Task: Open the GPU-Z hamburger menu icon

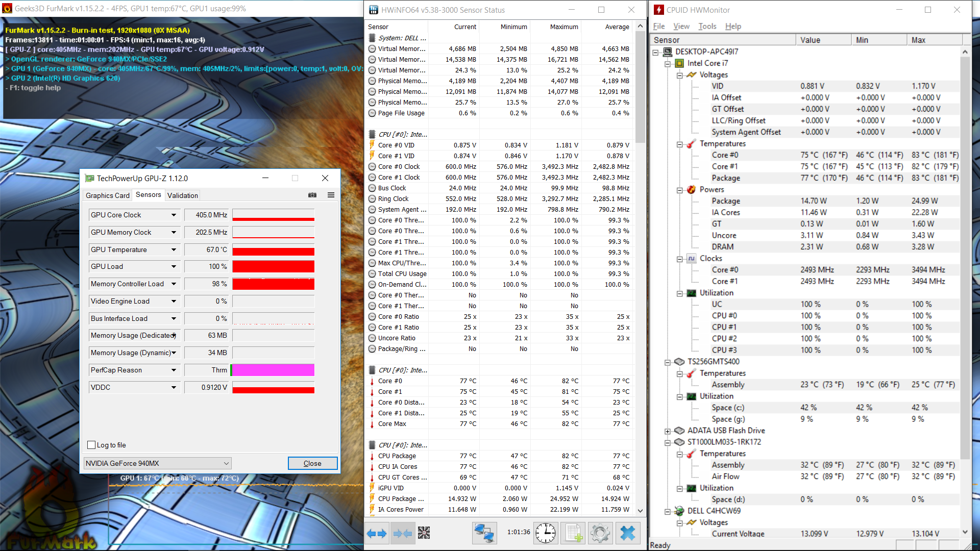Action: pyautogui.click(x=331, y=195)
